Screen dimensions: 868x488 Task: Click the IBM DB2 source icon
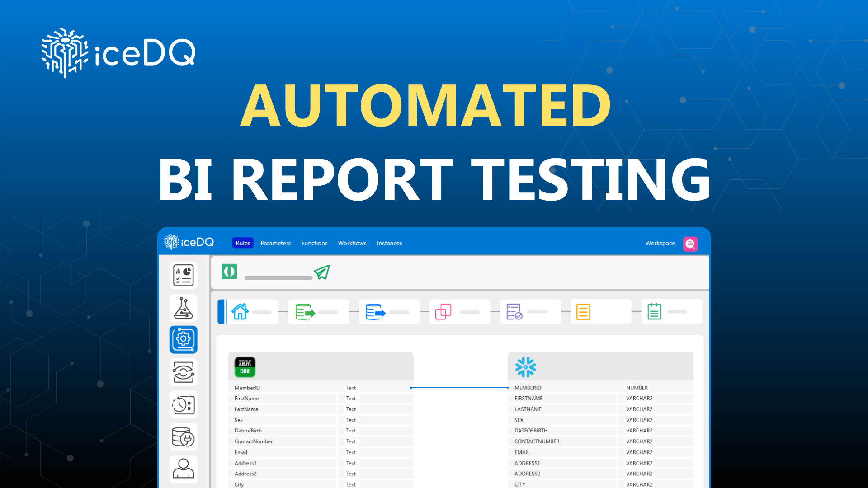click(245, 367)
